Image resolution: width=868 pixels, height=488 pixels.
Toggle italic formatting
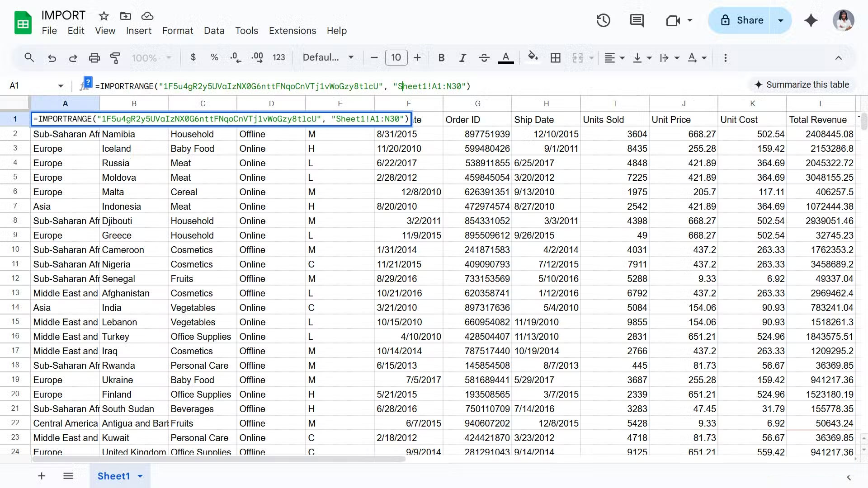click(462, 57)
